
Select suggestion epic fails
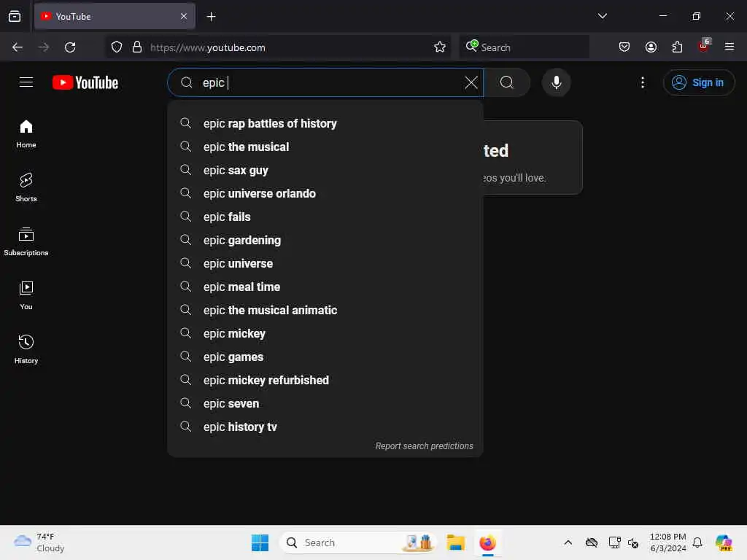pyautogui.click(x=325, y=217)
